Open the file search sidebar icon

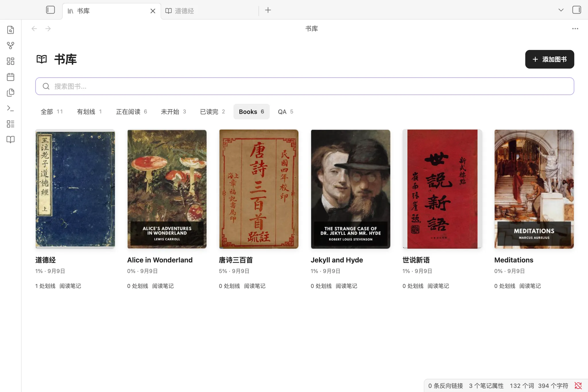pos(11,30)
